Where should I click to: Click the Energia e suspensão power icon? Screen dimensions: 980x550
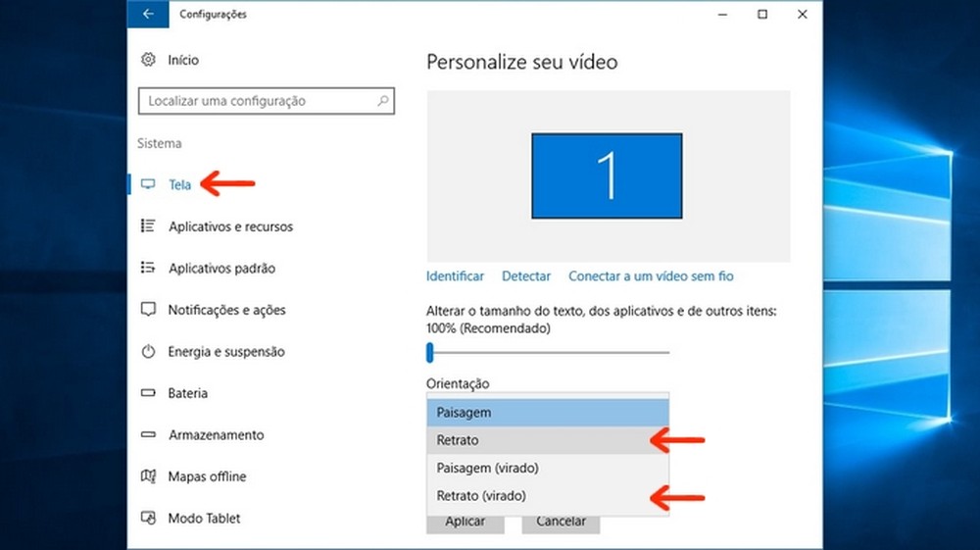[148, 351]
